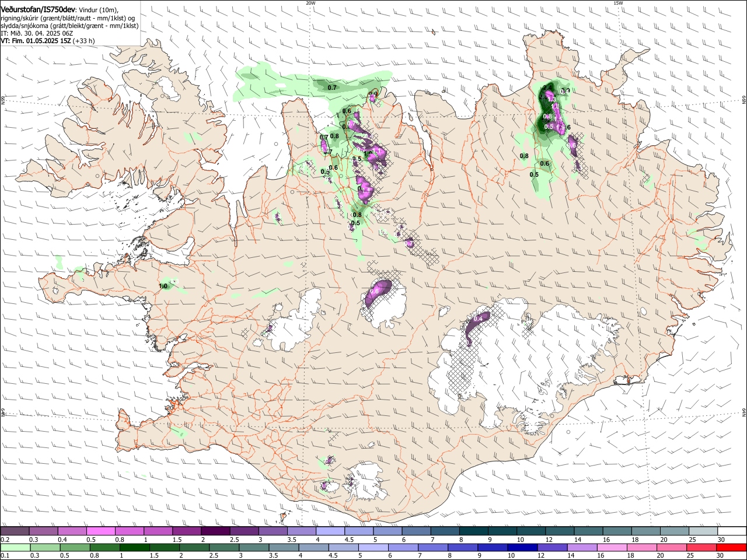This screenshot has height=560, width=747.
Task: Pick the darkest purple 2 swatch in upper legend row
Action: 215,531
